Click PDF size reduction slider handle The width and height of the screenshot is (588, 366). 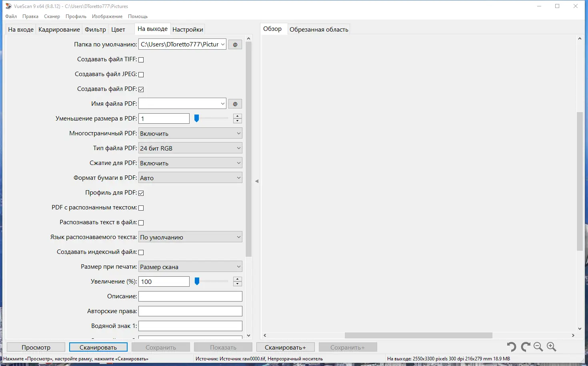pos(196,118)
